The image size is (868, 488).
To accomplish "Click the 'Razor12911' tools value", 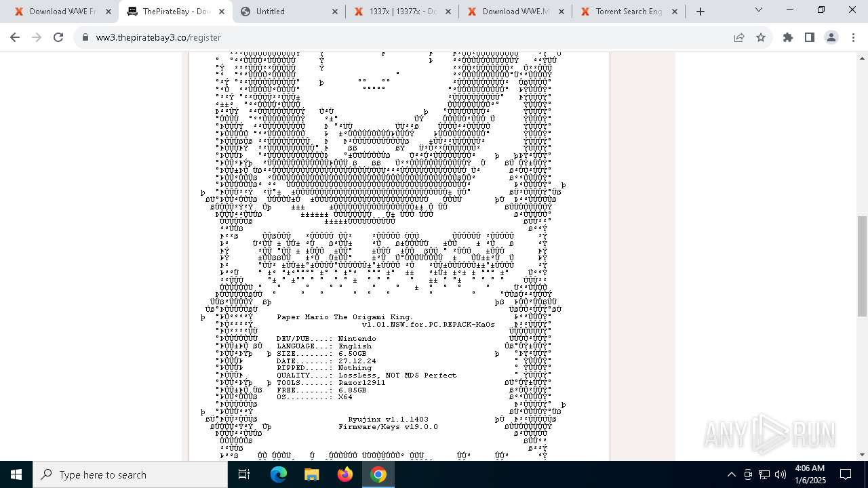I will click(361, 383).
